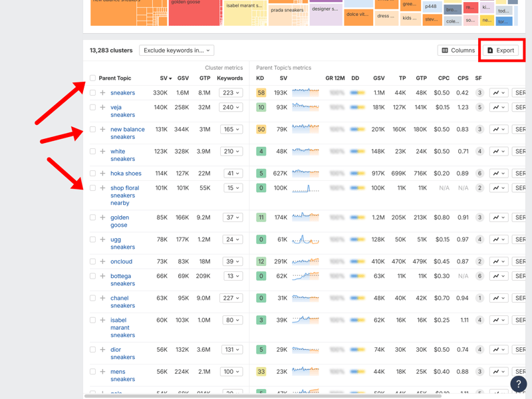Click the KD column header

(260, 78)
